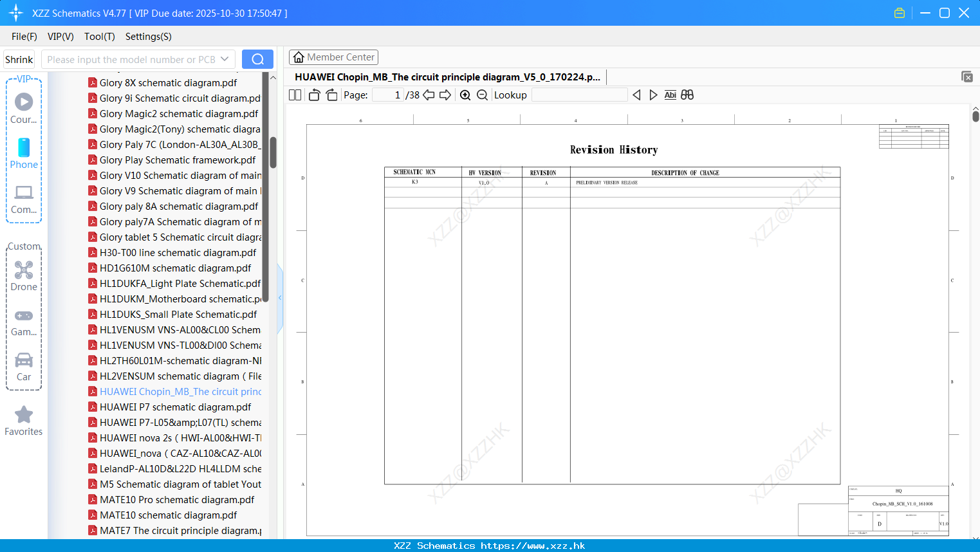Collapse the file list panel handle
This screenshot has height=552, width=980.
tap(280, 298)
